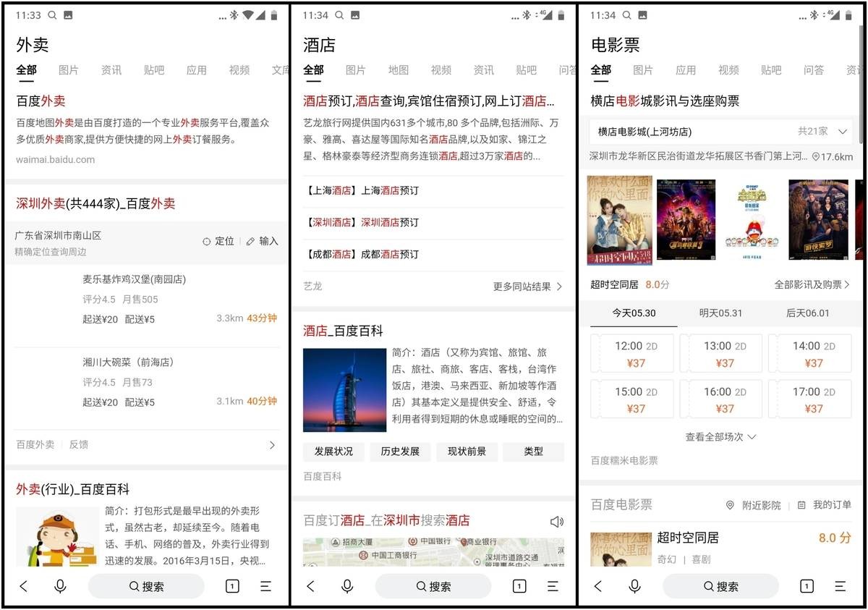Switch to 地图 tab in 酒店 screen
Screen dimensions: 868x610
pos(399,70)
